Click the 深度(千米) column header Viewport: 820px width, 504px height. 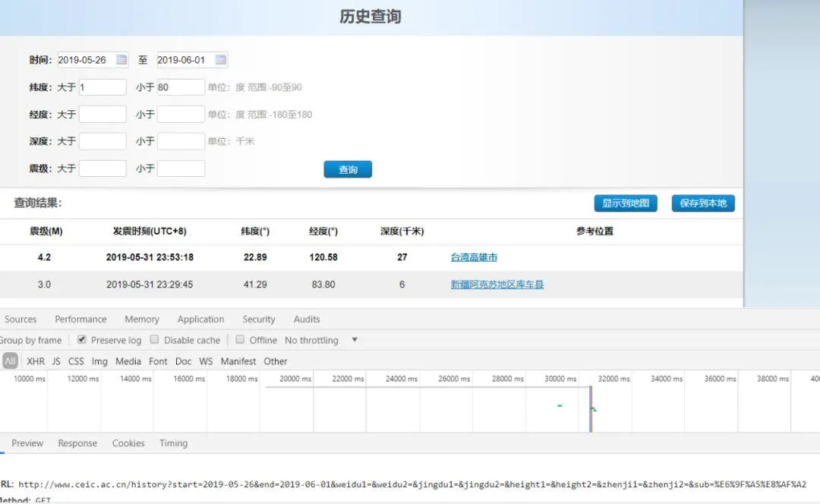402,231
